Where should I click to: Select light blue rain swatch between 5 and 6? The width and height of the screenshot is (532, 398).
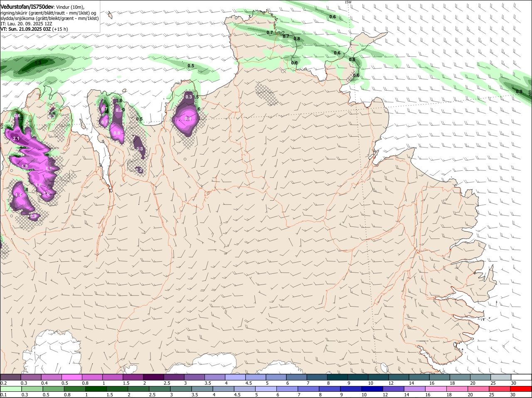266,389
